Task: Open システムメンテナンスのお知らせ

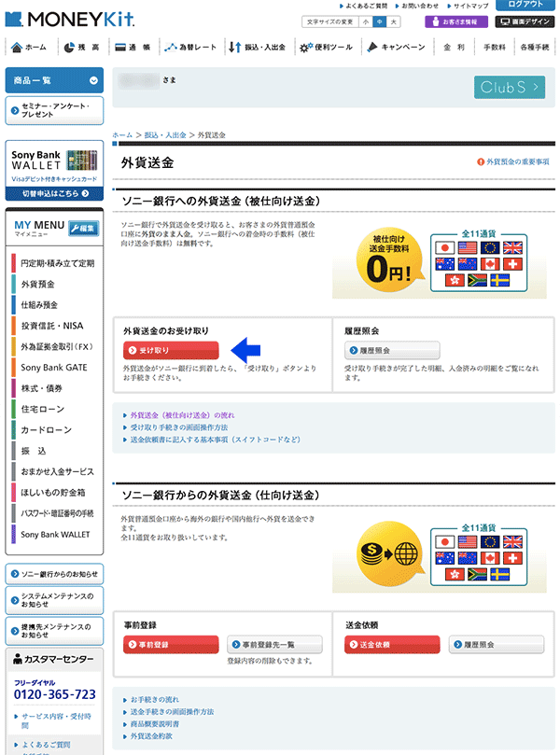Action: (54, 600)
